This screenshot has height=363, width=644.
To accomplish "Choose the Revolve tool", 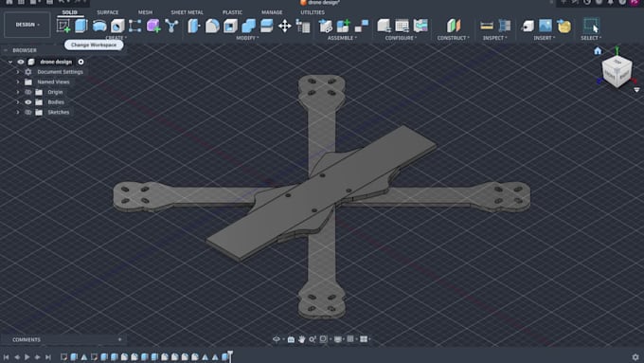I will [x=99, y=26].
